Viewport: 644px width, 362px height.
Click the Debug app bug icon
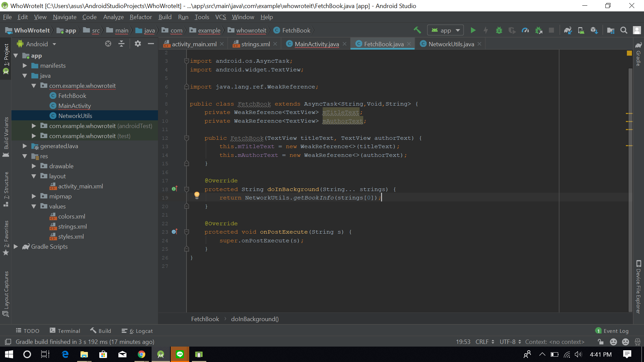click(499, 31)
